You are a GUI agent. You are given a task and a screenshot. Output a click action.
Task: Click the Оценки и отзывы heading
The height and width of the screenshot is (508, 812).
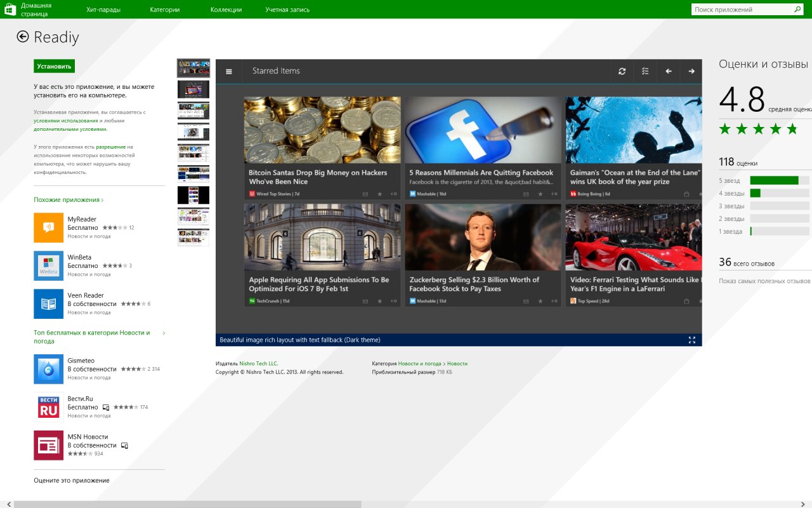763,64
